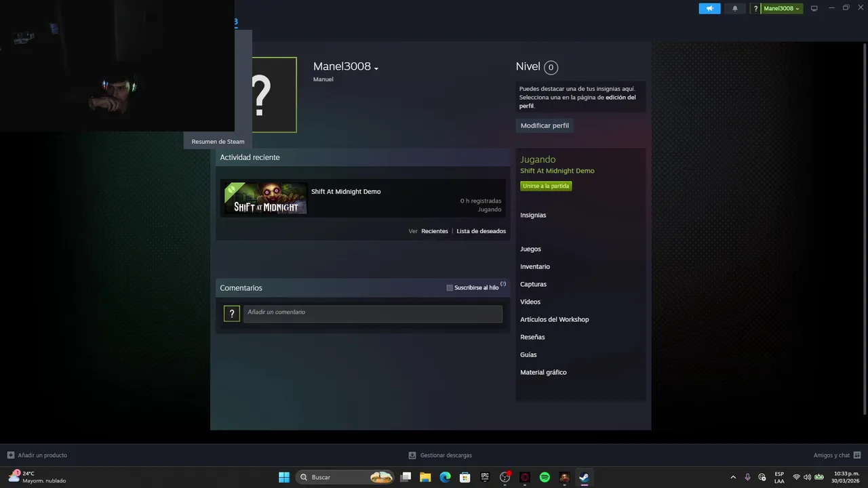868x488 pixels.
Task: Click the Modificar perfil button
Action: (545, 125)
